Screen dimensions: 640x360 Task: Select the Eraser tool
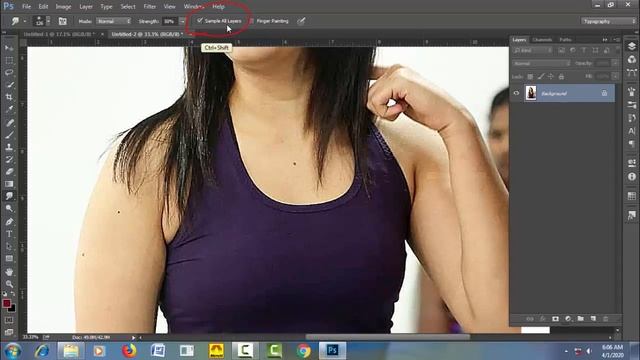pos(9,171)
